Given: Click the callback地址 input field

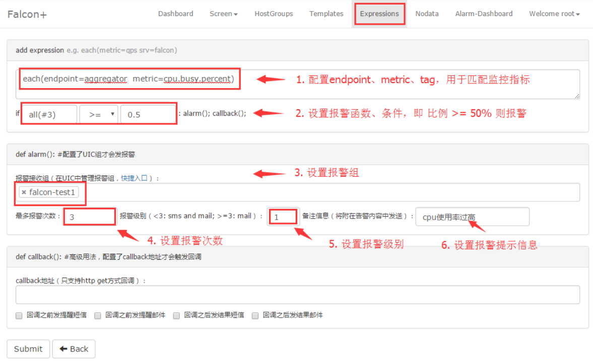Looking at the screenshot, I should 297,295.
